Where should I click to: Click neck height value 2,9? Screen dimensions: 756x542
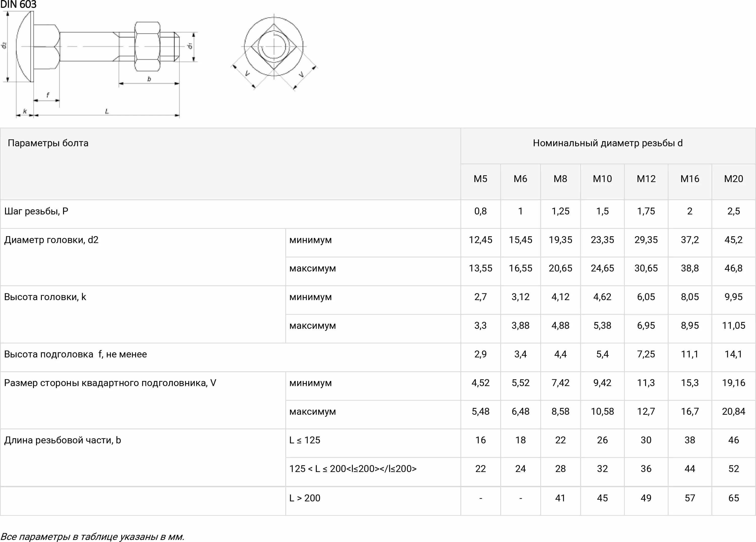(x=480, y=354)
